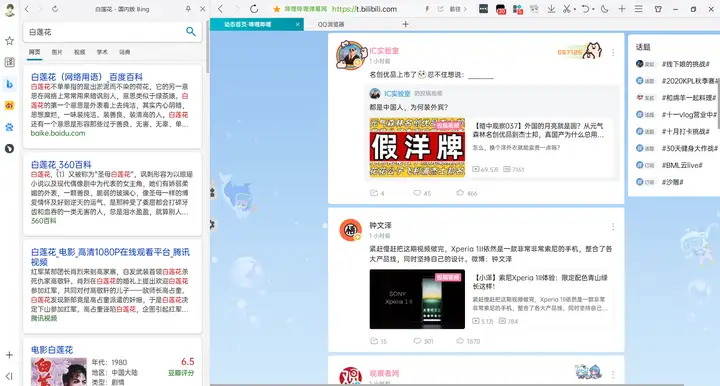Viewport: 720px width, 386px height.
Task: Open the Baidu paw icon in sidebar
Action: pyautogui.click(x=9, y=127)
